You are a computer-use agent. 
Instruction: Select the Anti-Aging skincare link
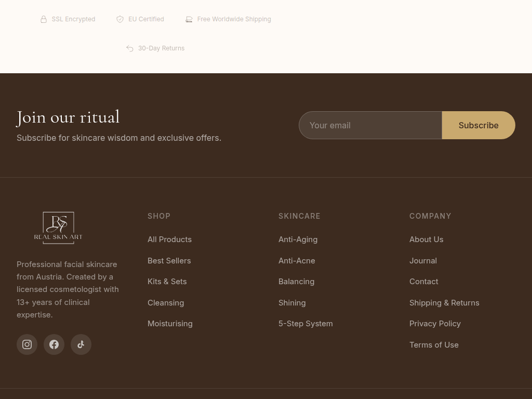coord(298,240)
